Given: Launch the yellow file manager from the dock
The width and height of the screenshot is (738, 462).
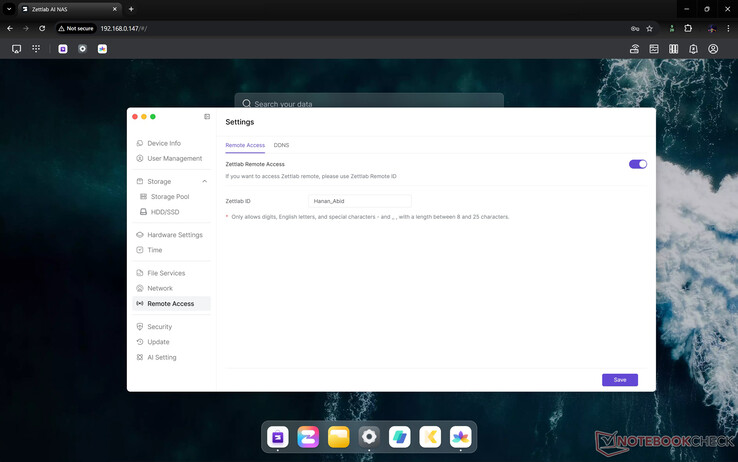Looking at the screenshot, I should pos(339,437).
